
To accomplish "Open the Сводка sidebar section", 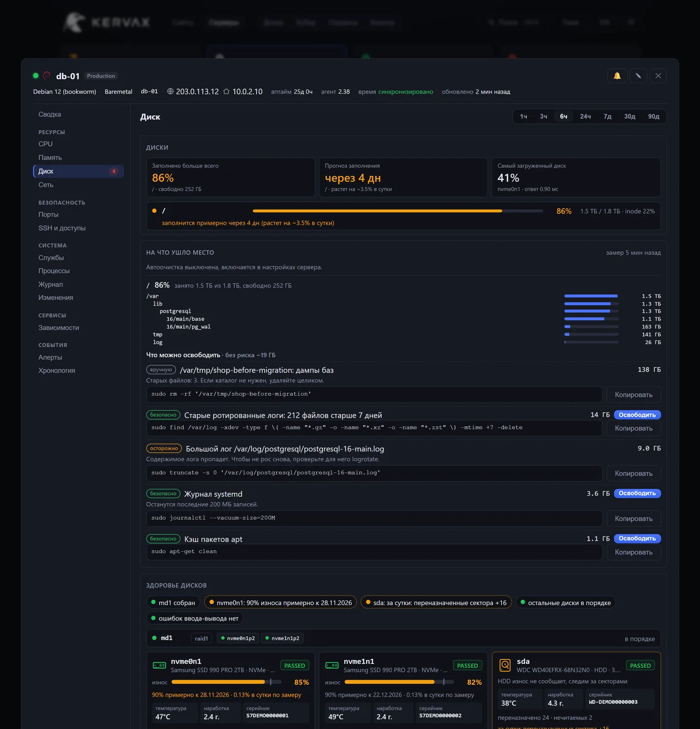I will [79, 115].
